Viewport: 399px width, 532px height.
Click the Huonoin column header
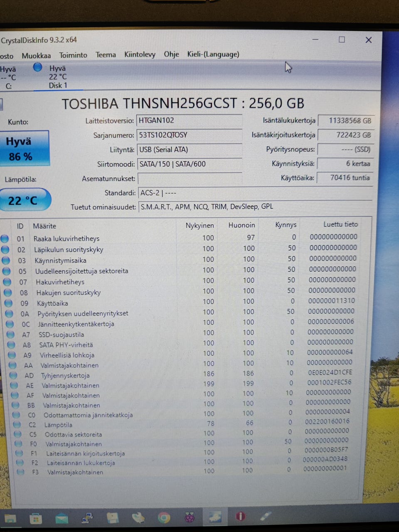tap(241, 225)
